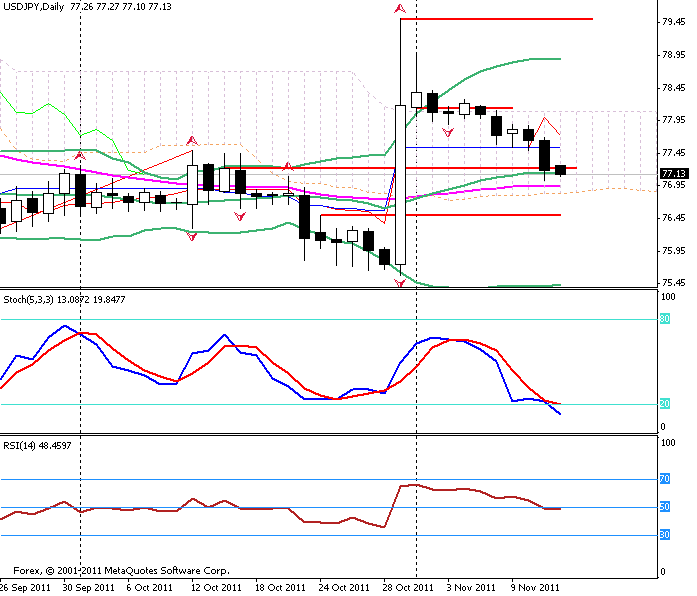697x596 pixels.
Task: Click the 77.45 price axis label
Action: [x=673, y=152]
